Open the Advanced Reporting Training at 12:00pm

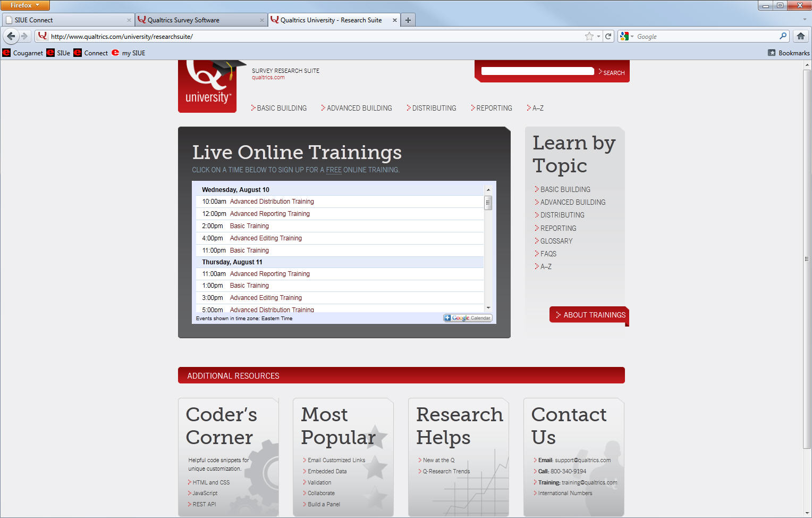tap(269, 214)
